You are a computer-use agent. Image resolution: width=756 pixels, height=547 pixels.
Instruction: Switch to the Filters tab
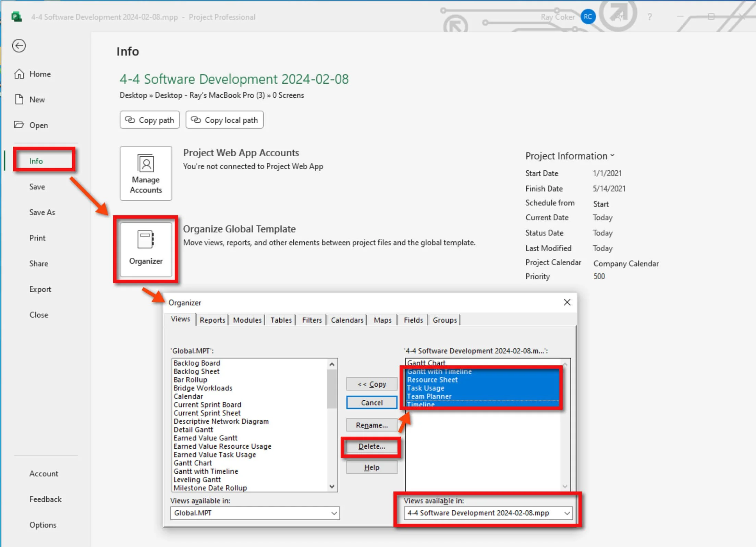point(312,320)
